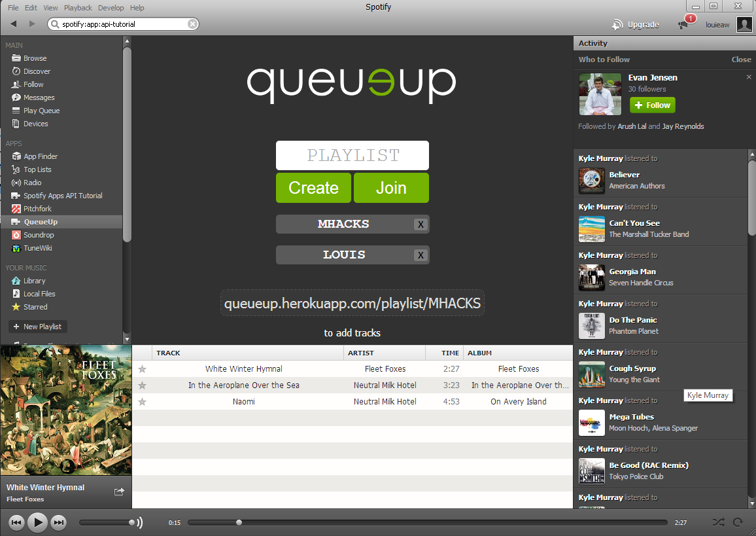
Task: Skip to the previous track
Action: point(16,522)
